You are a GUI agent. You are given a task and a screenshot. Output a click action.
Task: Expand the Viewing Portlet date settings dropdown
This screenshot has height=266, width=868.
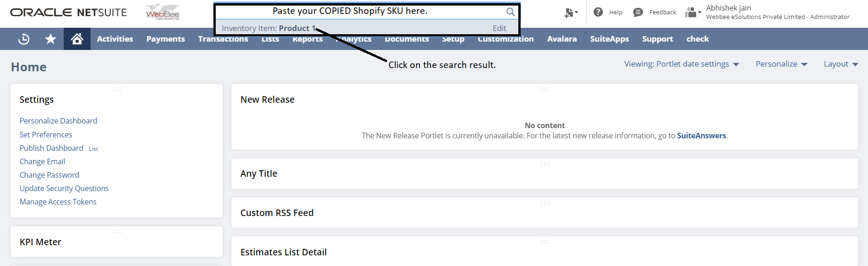click(681, 64)
